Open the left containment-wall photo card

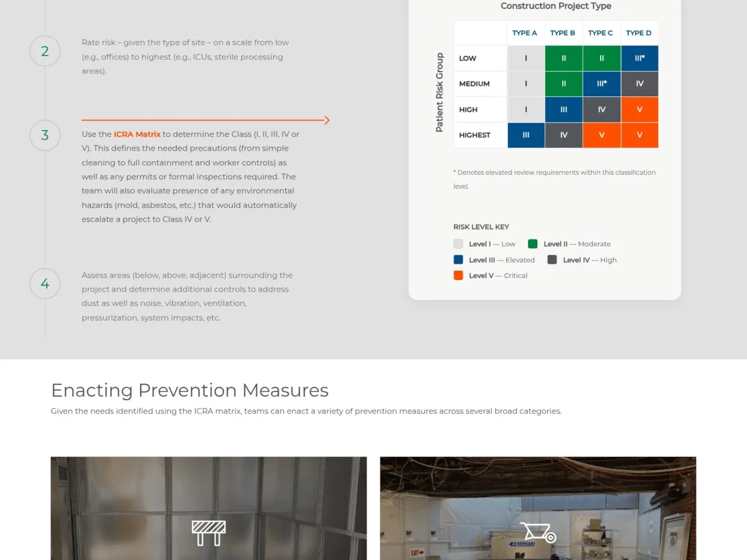pyautogui.click(x=209, y=508)
